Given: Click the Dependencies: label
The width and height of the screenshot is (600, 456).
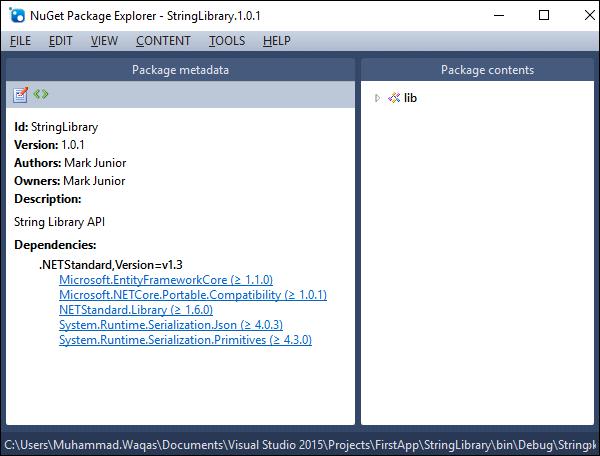Looking at the screenshot, I should coord(55,245).
